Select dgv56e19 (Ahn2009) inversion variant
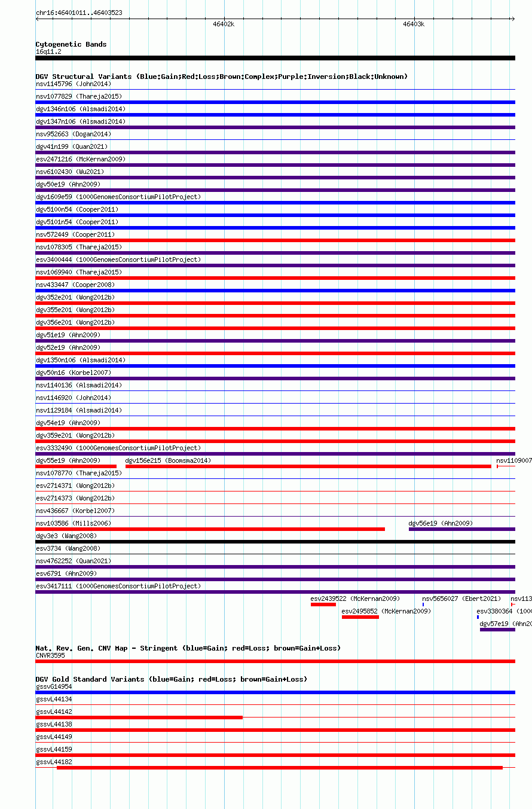Image resolution: width=532 pixels, height=809 pixels. 462,529
